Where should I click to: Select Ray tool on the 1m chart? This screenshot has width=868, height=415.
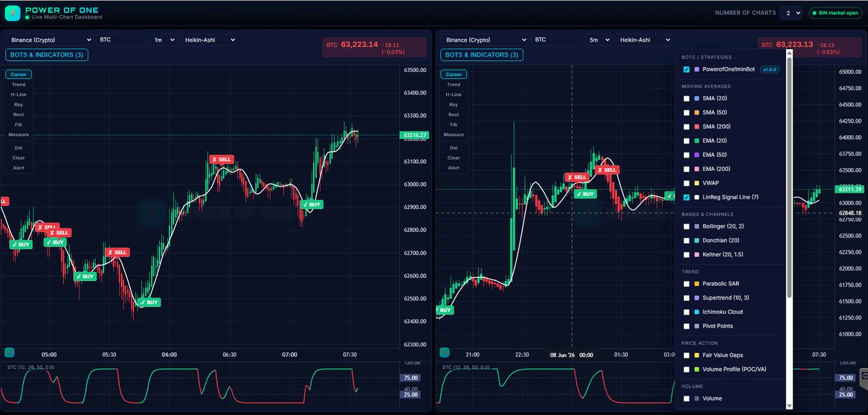(19, 104)
